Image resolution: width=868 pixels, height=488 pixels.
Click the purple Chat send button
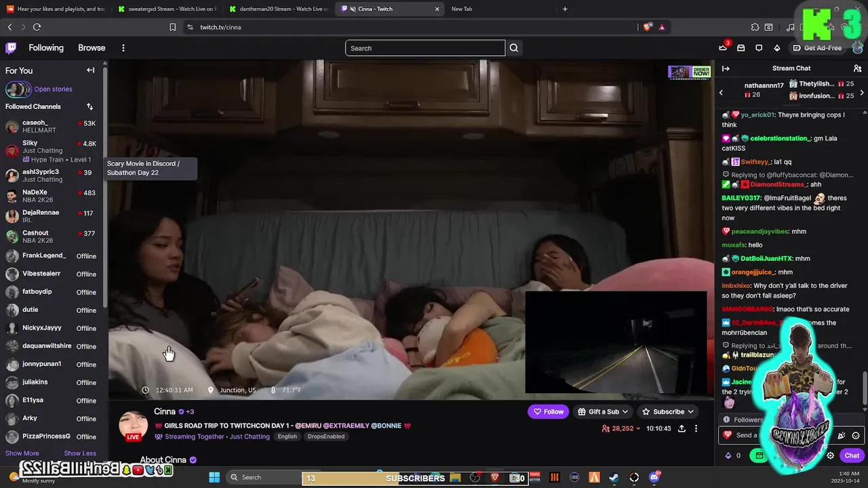point(852,455)
